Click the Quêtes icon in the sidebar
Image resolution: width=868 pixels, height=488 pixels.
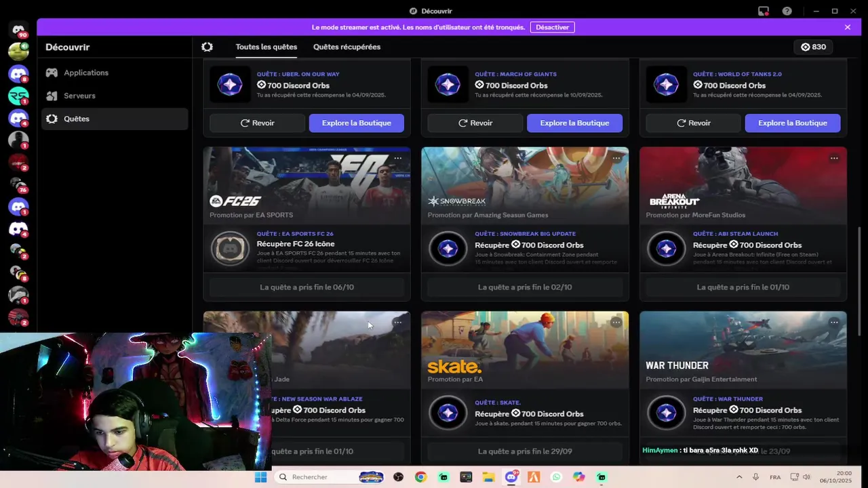[x=52, y=119]
